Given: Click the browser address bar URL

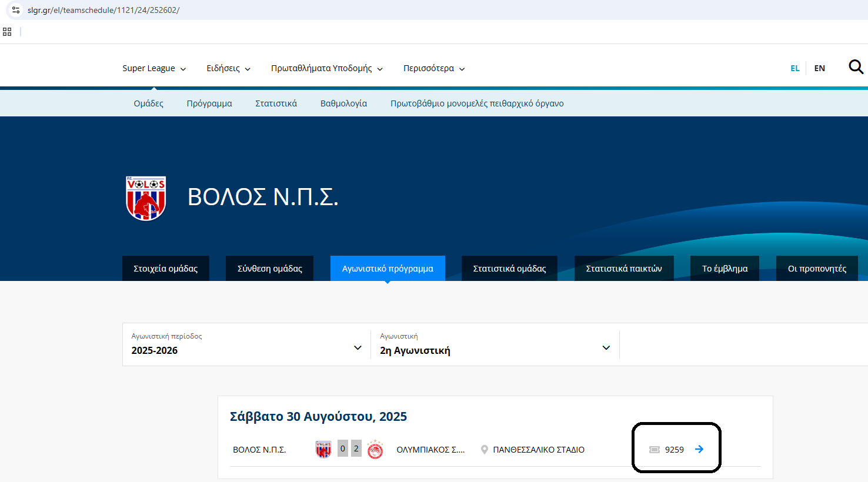Looking at the screenshot, I should coord(104,10).
